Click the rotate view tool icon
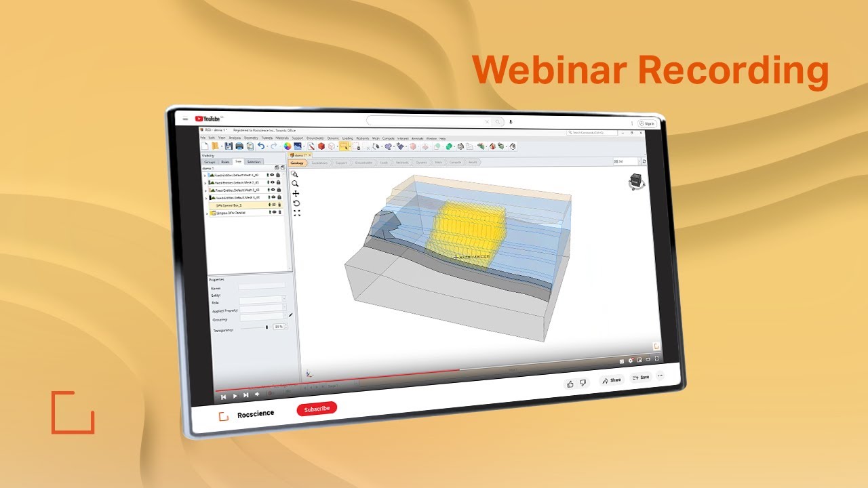This screenshot has width=868, height=488. [296, 203]
